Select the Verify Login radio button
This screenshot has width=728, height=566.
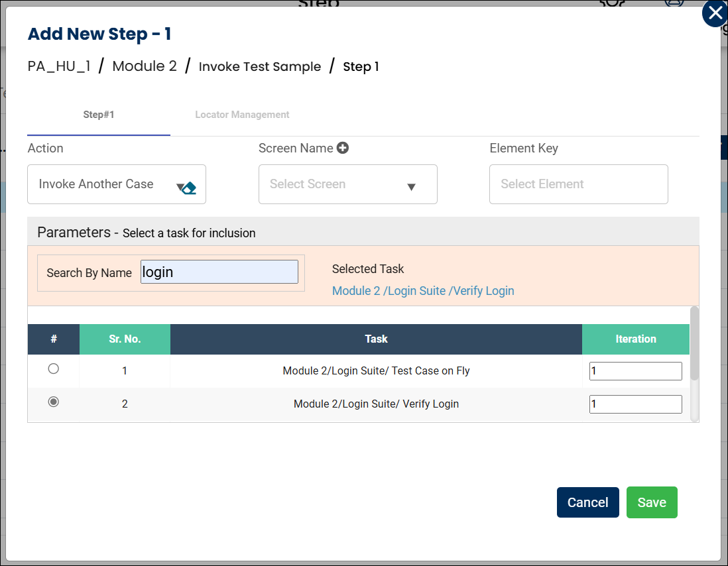tap(54, 402)
